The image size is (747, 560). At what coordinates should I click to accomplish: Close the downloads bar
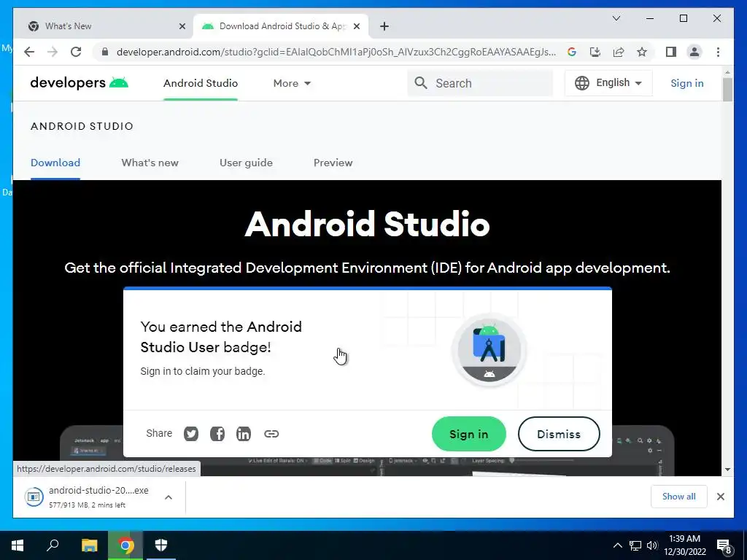pyautogui.click(x=720, y=497)
